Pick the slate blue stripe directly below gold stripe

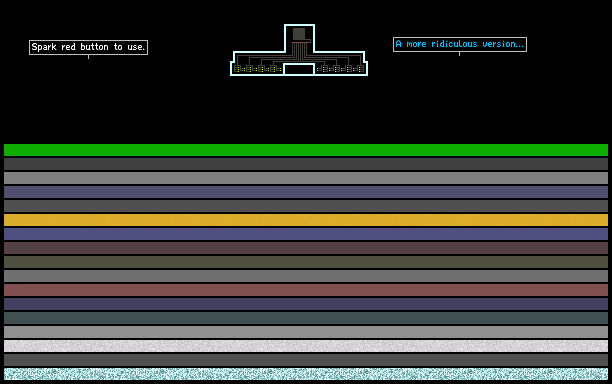click(x=306, y=234)
